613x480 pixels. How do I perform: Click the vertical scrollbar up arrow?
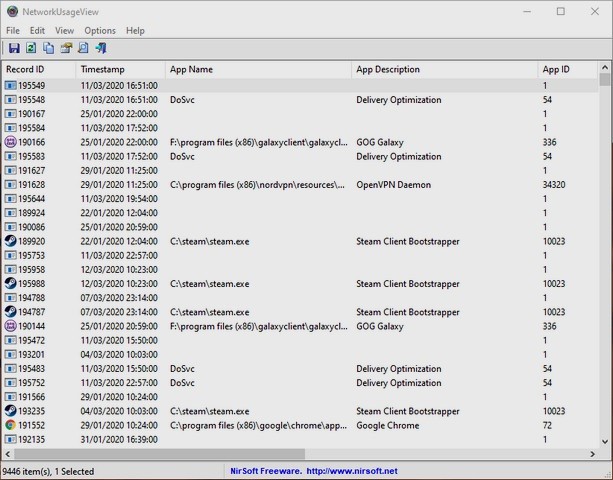[605, 68]
